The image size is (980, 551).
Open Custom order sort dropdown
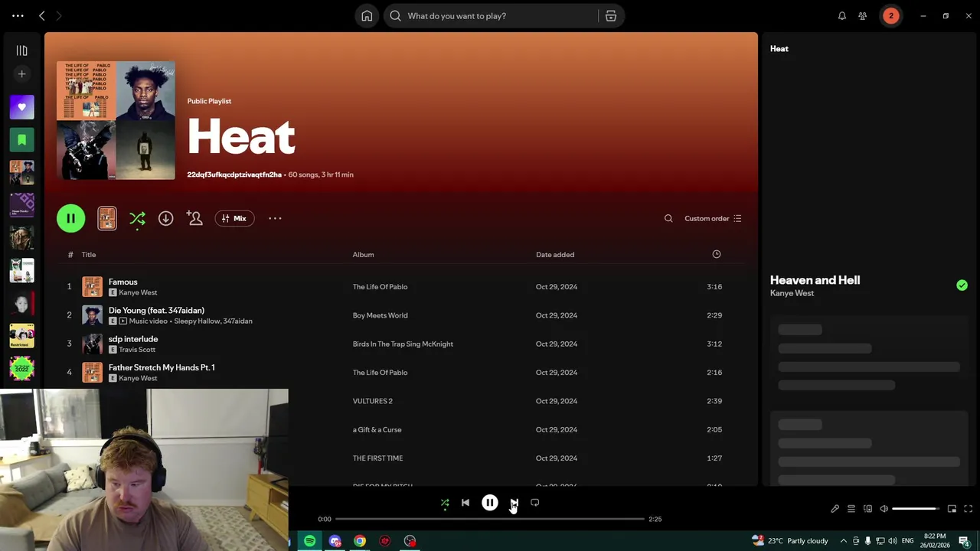[x=713, y=219]
